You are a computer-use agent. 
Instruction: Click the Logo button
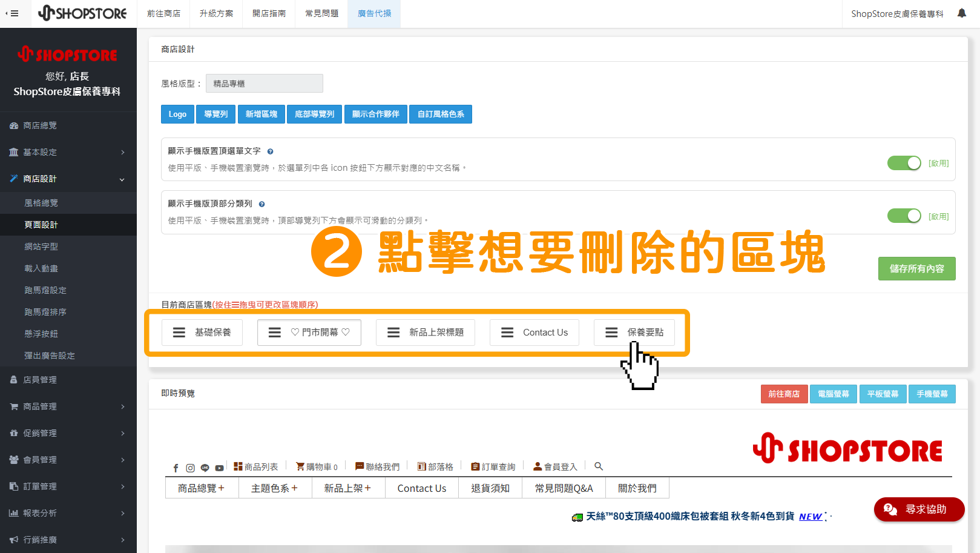[x=177, y=114]
